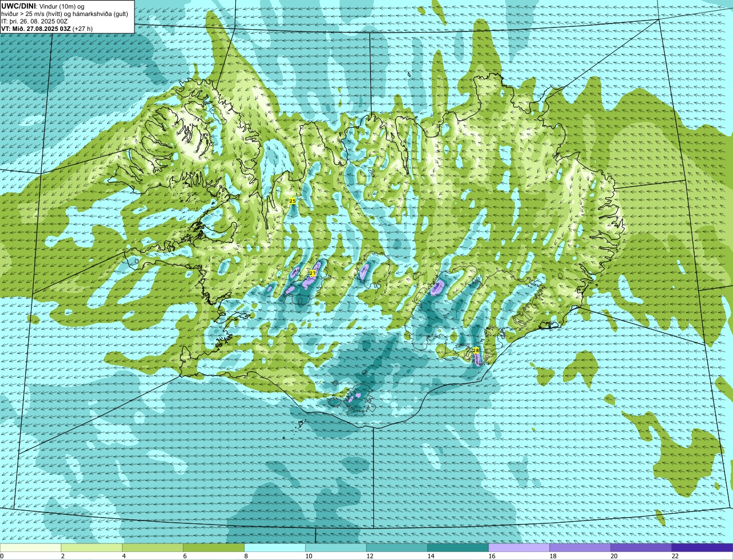Screen dimensions: 733x560
Task: Select the 8–10 m/s light cyan legend swatch
Action: pyautogui.click(x=275, y=547)
